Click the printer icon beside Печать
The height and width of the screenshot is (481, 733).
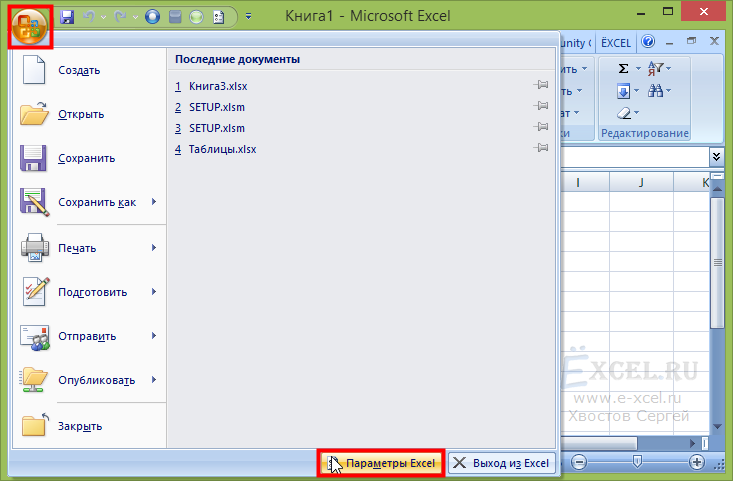click(35, 247)
